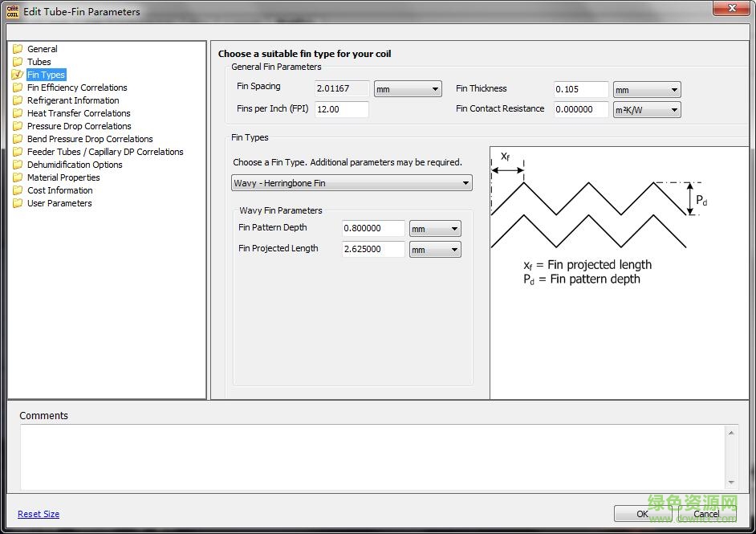Click the folder icon next to User Parameters
The height and width of the screenshot is (534, 756).
click(18, 203)
